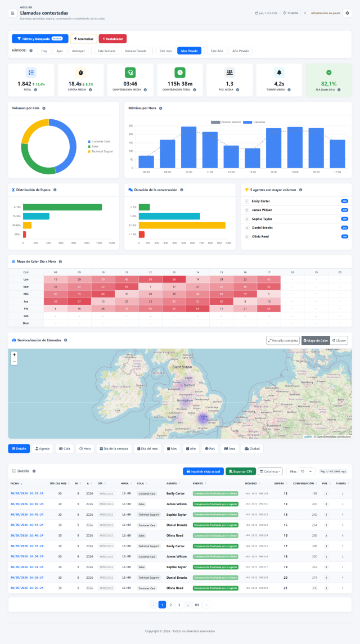Toggle the Technical Support legend swatch
The image size is (360, 644).
[x=89, y=151]
